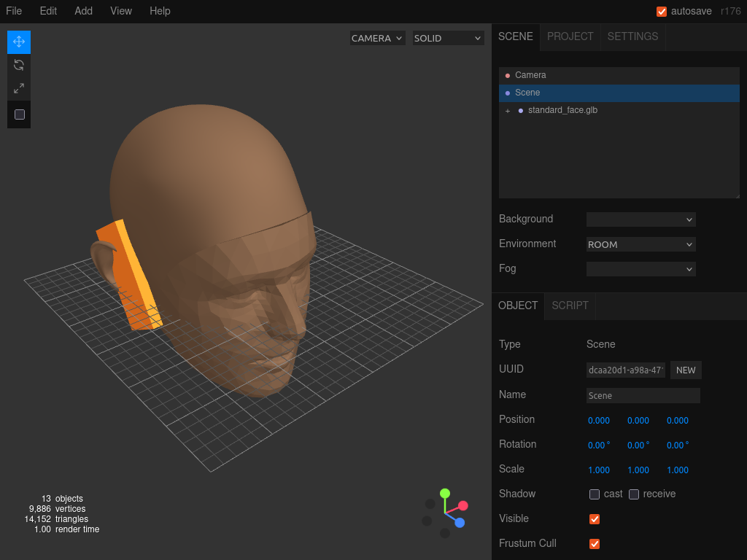The width and height of the screenshot is (747, 560).
Task: Open the Environment ROOM dropdown
Action: pos(640,244)
